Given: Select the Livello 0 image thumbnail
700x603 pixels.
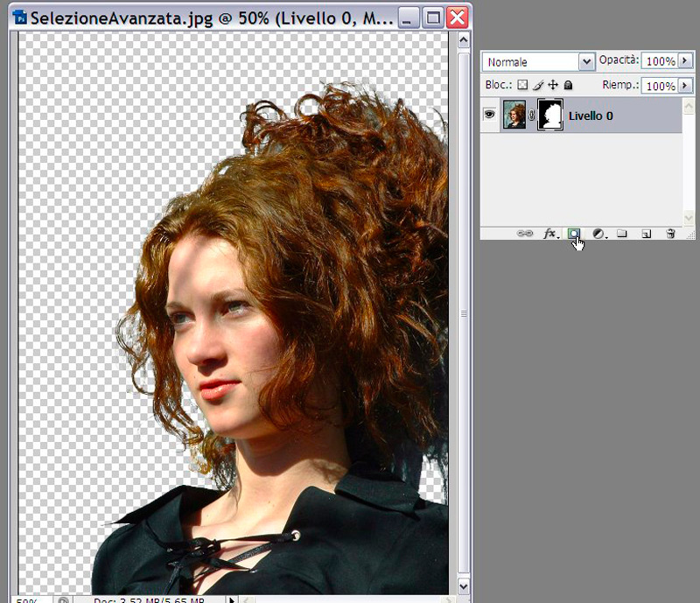Looking at the screenshot, I should point(514,115).
